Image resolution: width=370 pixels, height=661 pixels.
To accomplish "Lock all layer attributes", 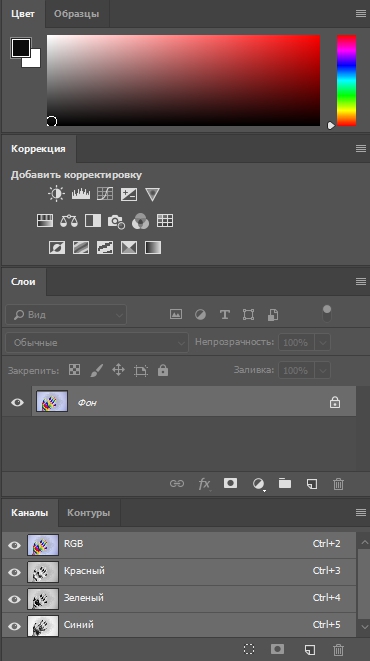I will click(163, 370).
